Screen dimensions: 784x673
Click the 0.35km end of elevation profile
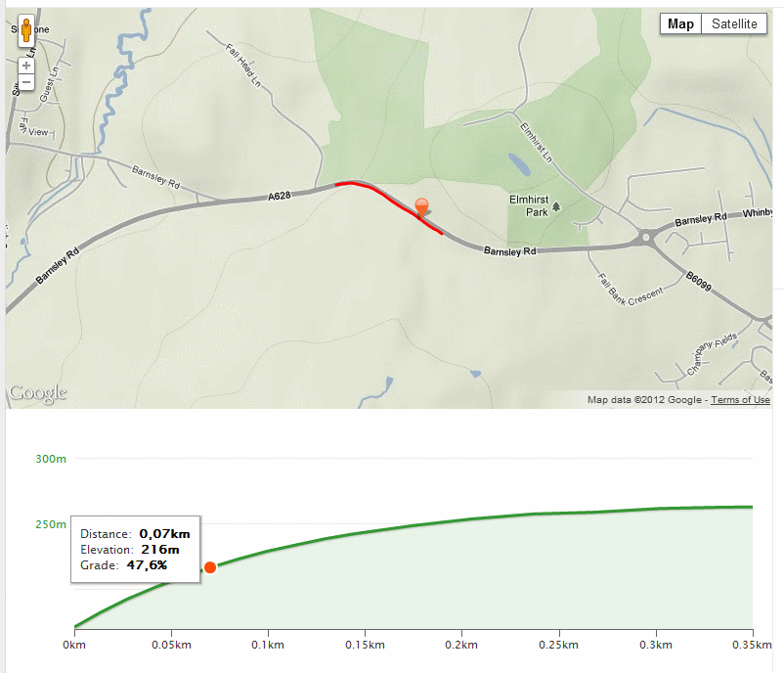click(x=752, y=508)
